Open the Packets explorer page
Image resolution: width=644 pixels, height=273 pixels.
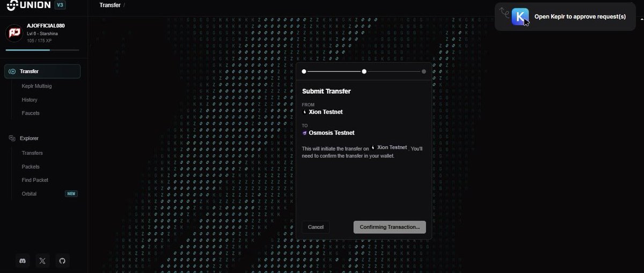31,167
